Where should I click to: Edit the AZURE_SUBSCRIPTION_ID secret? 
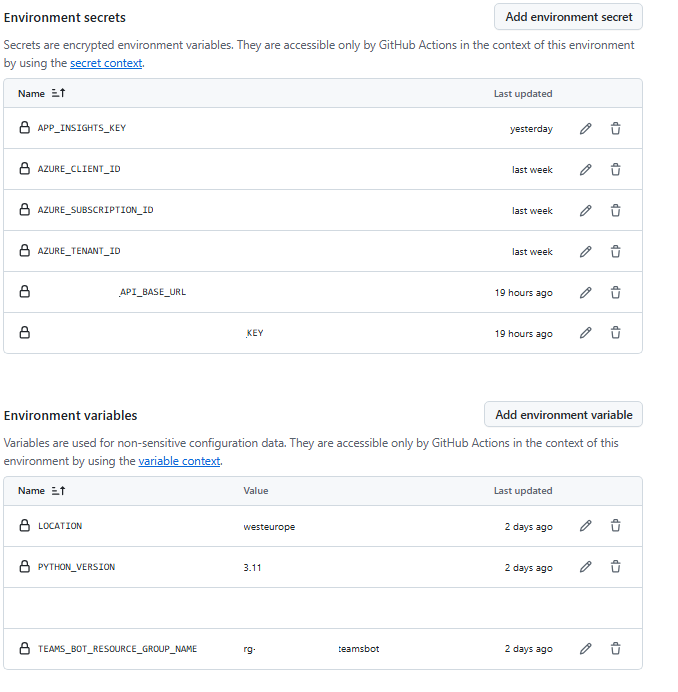click(x=585, y=211)
